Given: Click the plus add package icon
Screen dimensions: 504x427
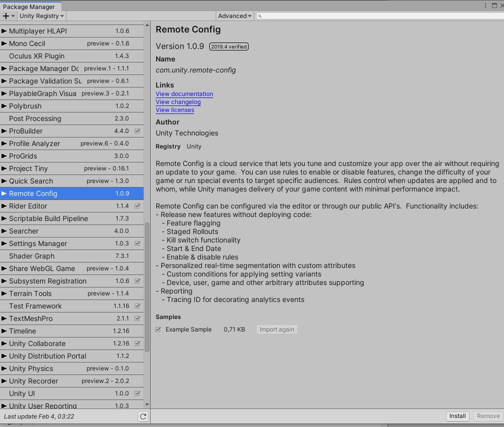Looking at the screenshot, I should tap(6, 15).
